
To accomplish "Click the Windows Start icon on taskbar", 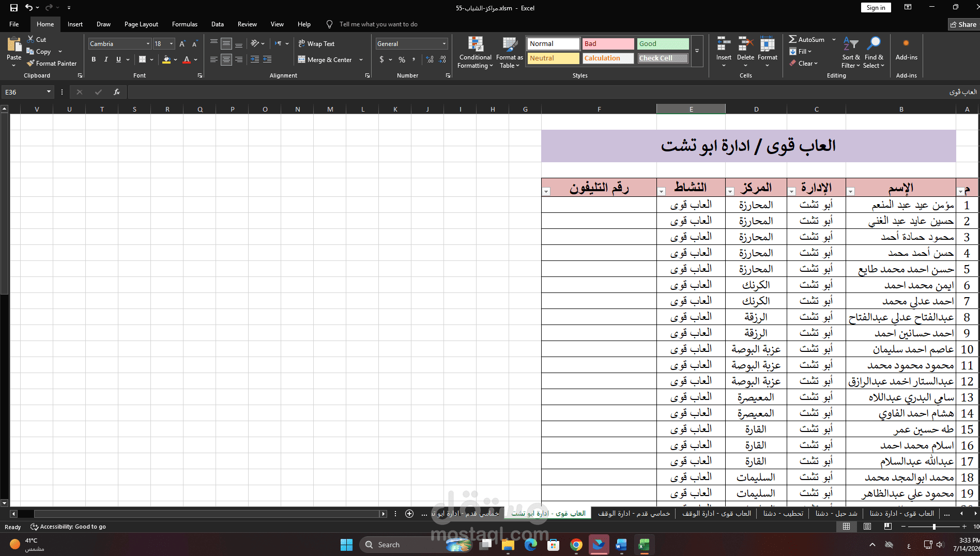I will [346, 545].
